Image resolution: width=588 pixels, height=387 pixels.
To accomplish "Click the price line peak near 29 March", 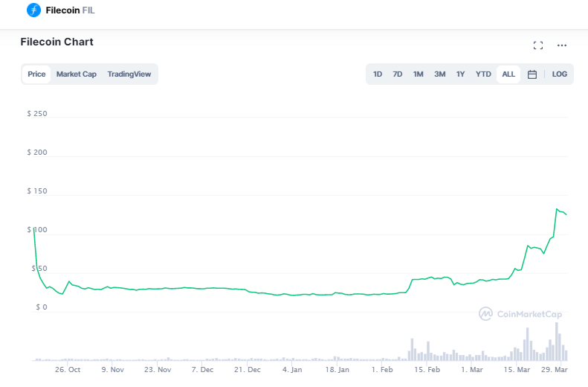I will [557, 209].
